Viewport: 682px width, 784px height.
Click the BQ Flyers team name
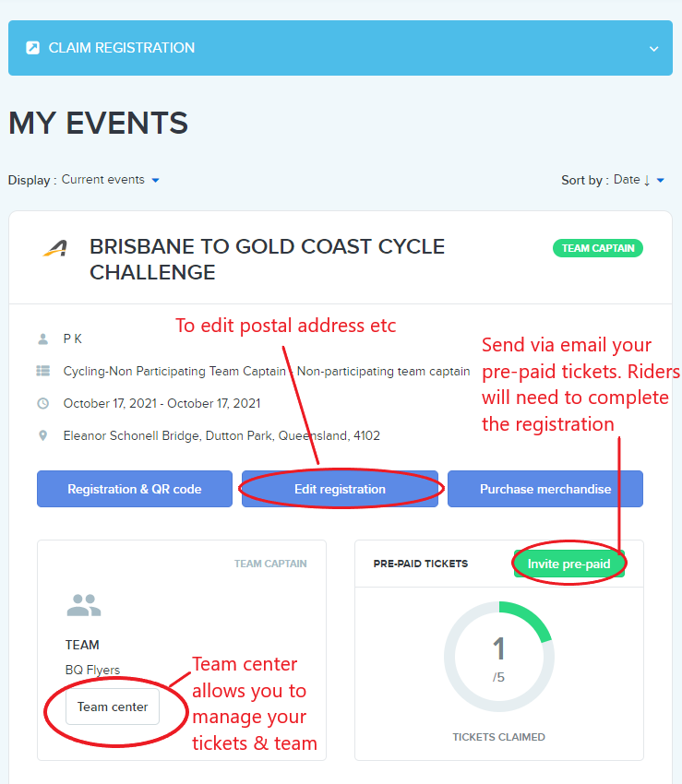92,670
